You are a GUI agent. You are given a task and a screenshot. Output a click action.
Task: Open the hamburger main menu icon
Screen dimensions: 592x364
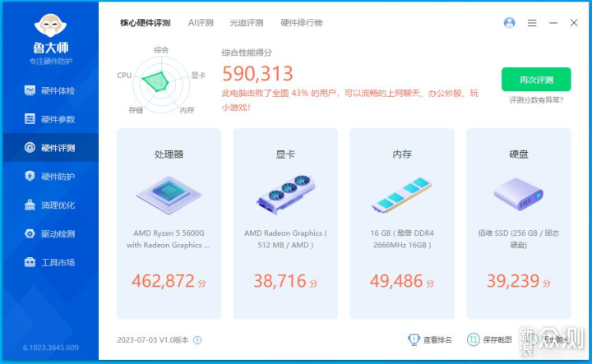click(x=532, y=23)
